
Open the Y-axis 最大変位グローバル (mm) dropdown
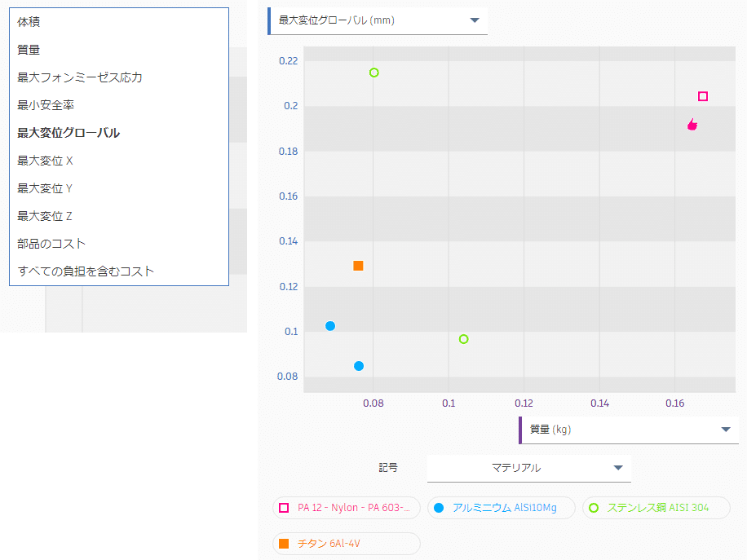point(378,20)
